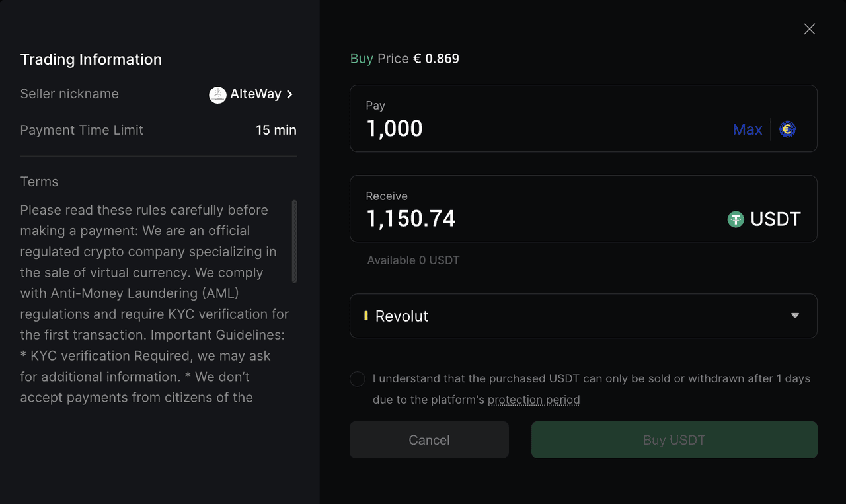Click the Buy Price € 0.869 label
Image resolution: width=846 pixels, height=504 pixels.
click(404, 59)
